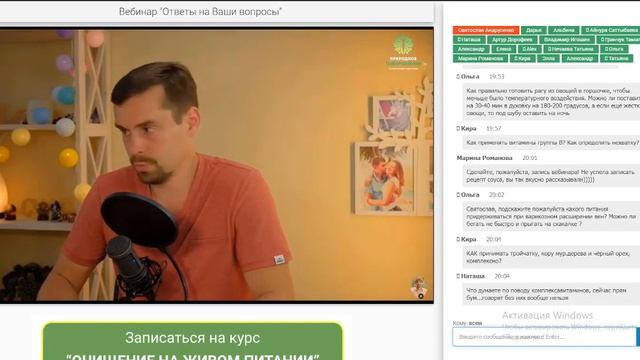
Task: Select the Айнура Саттыбаева participant chip
Action: click(x=611, y=30)
